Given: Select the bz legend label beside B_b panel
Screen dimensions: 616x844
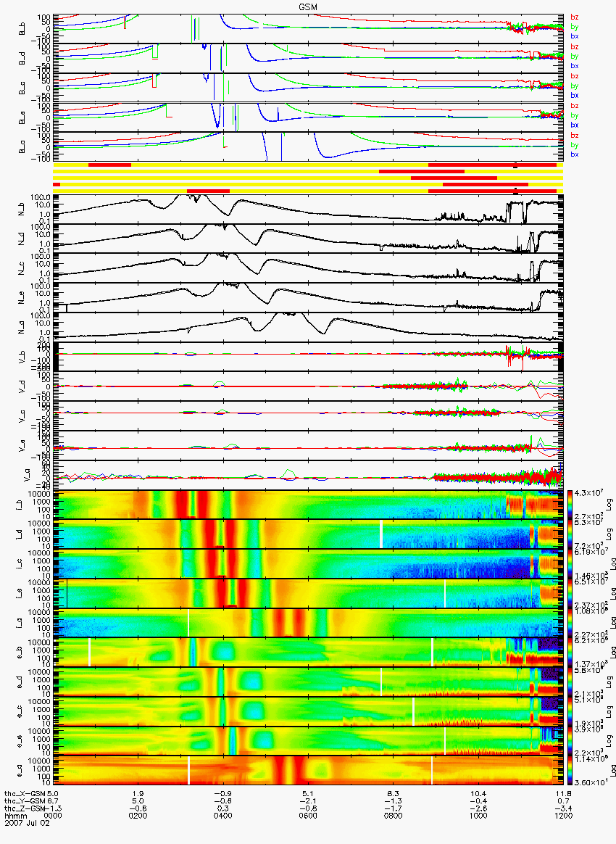Looking at the screenshot, I should pos(575,17).
